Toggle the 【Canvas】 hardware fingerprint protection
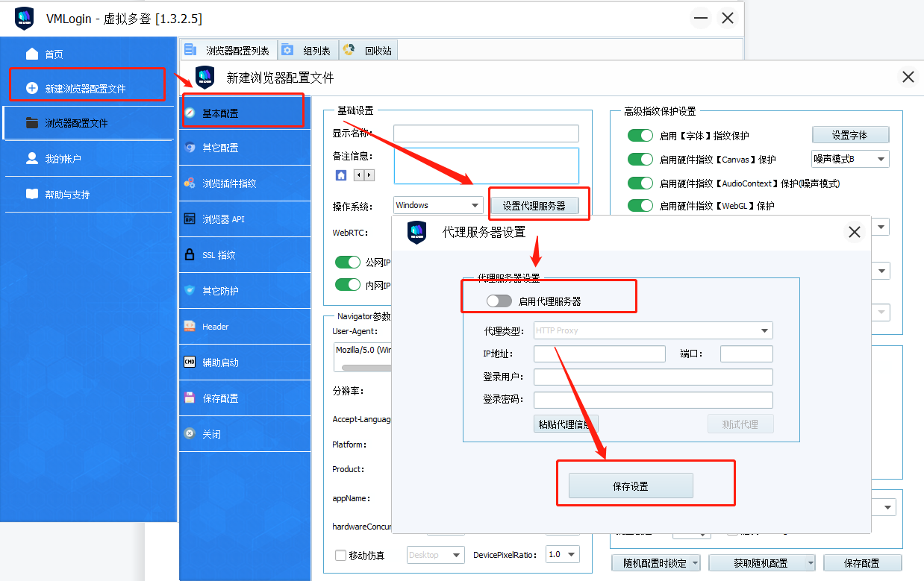 [640, 160]
